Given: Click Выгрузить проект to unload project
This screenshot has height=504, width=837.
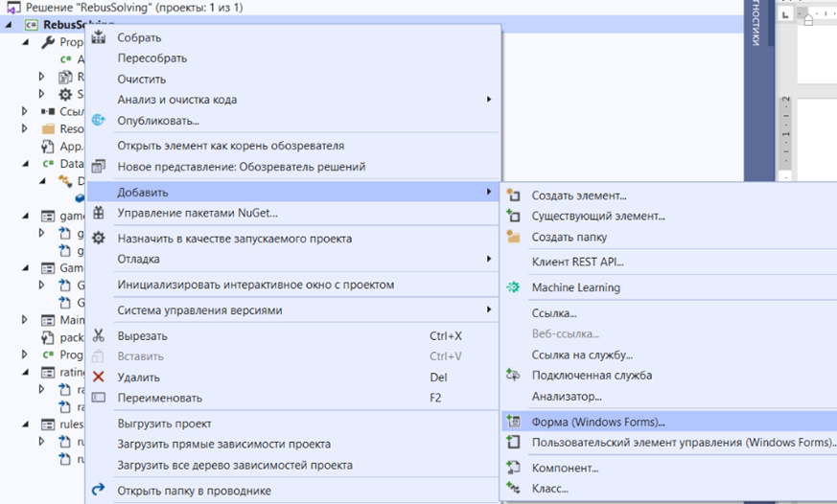Looking at the screenshot, I should tap(164, 424).
